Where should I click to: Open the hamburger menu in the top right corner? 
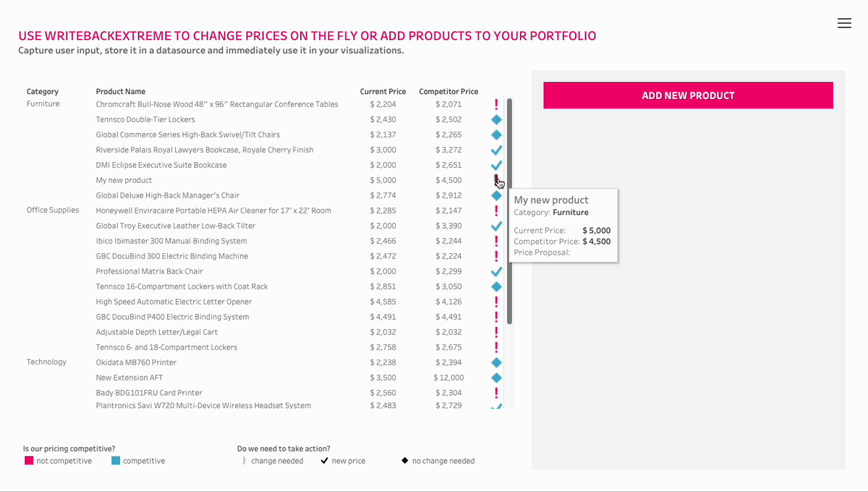pyautogui.click(x=844, y=22)
